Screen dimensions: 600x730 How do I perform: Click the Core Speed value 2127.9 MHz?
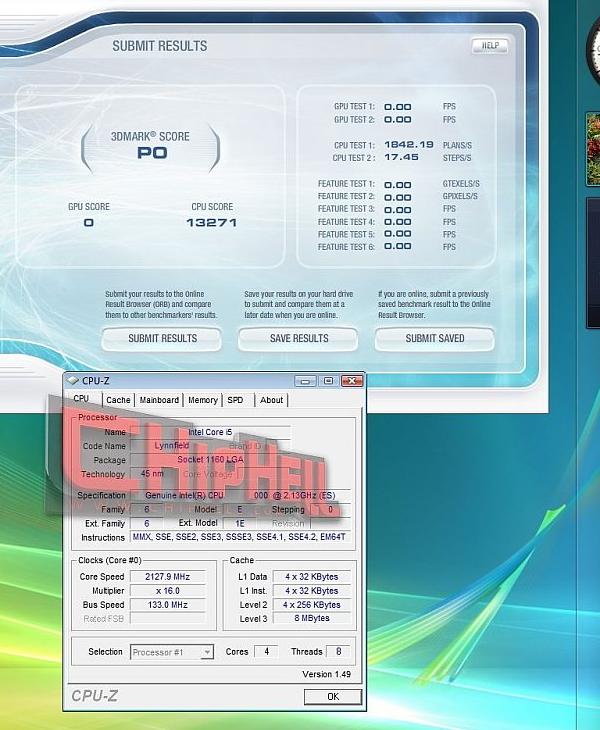tap(168, 577)
